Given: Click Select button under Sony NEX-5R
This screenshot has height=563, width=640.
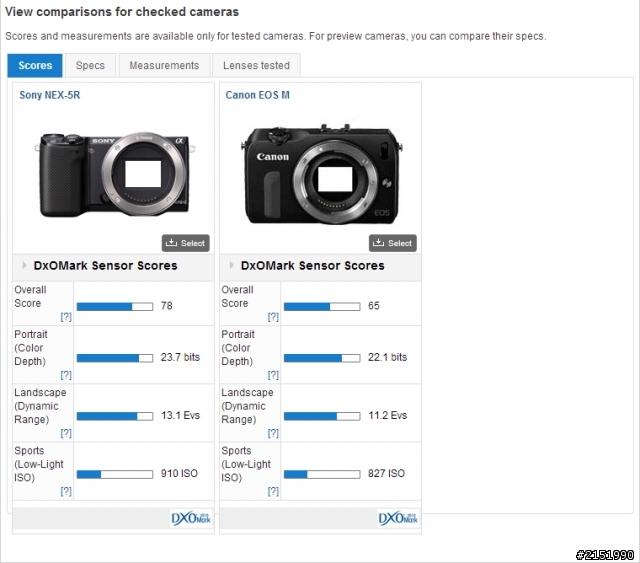Looking at the screenshot, I should click(186, 243).
